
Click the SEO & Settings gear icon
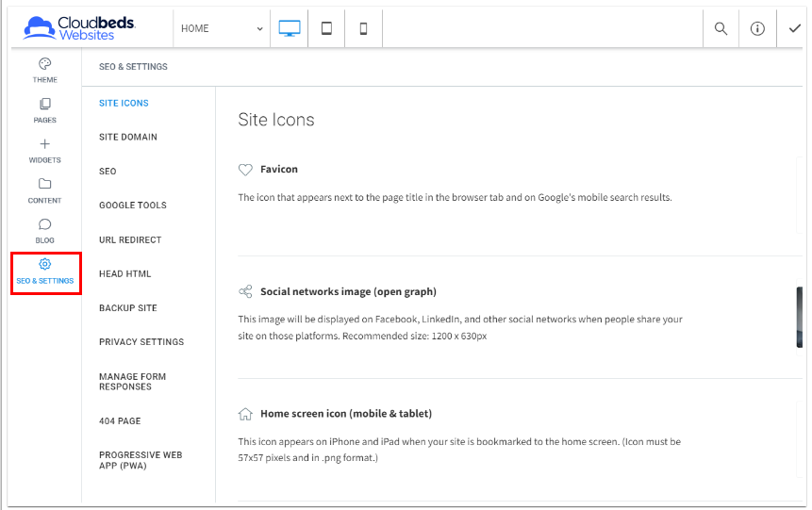coord(44,264)
